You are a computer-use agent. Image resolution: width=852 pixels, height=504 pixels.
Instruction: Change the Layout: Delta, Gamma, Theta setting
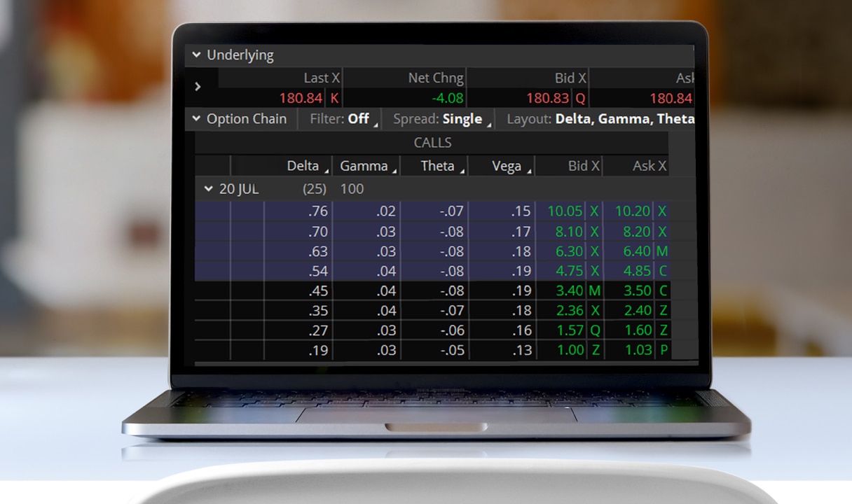600,119
